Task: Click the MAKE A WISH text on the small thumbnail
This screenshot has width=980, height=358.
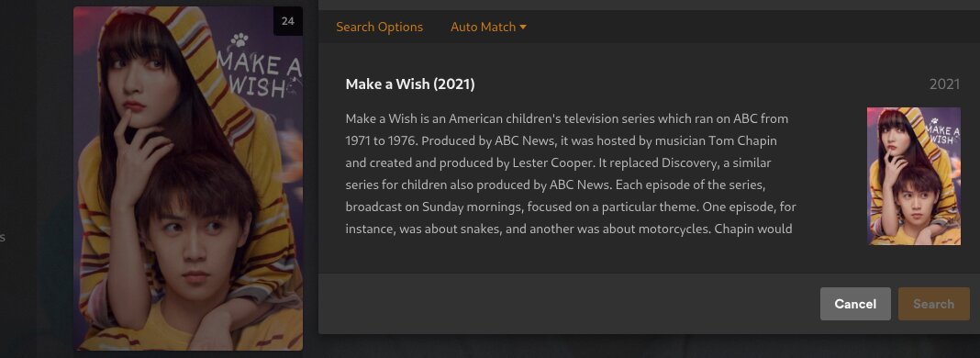Action: 941,133
